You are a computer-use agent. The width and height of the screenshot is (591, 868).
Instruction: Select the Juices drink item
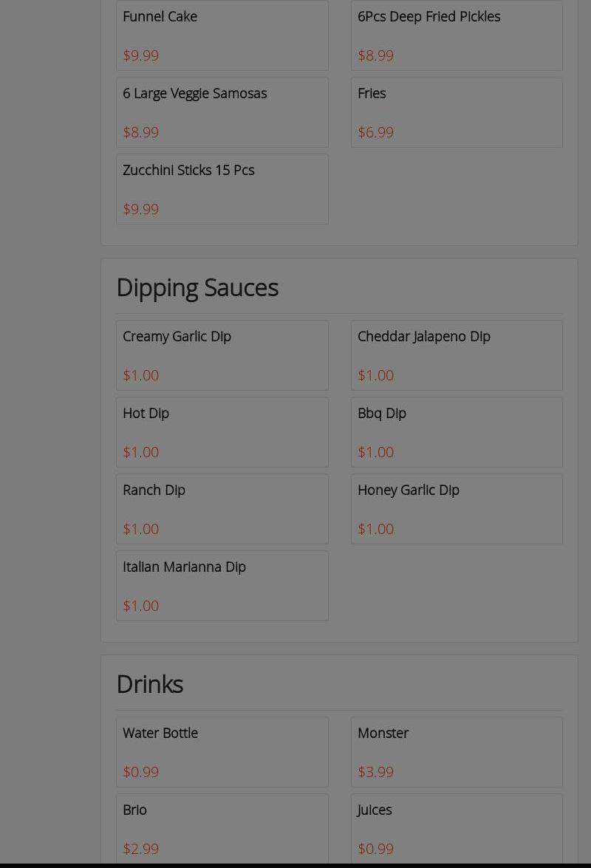pos(457,827)
